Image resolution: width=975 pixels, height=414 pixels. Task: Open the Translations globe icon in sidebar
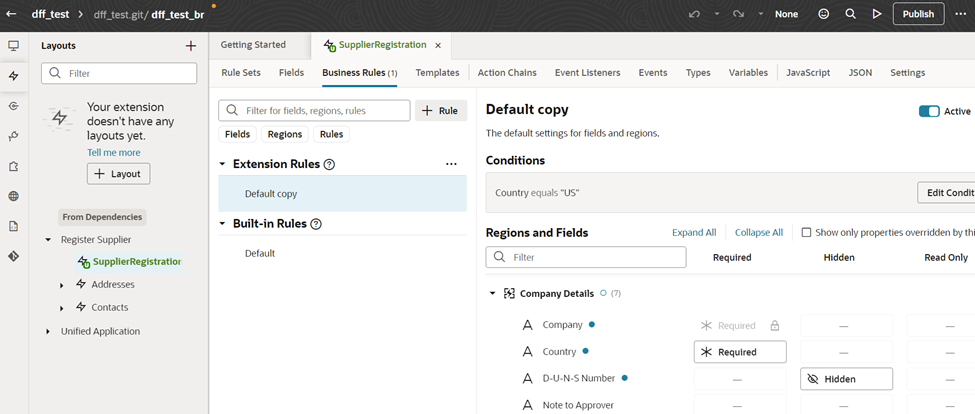[14, 196]
